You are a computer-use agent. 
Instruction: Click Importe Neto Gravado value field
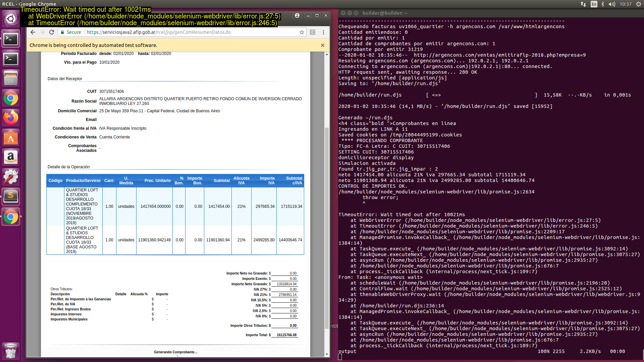coord(284,284)
